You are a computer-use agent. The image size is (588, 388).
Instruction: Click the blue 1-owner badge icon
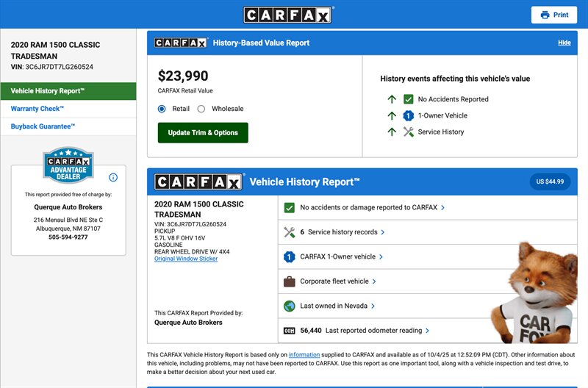point(289,257)
